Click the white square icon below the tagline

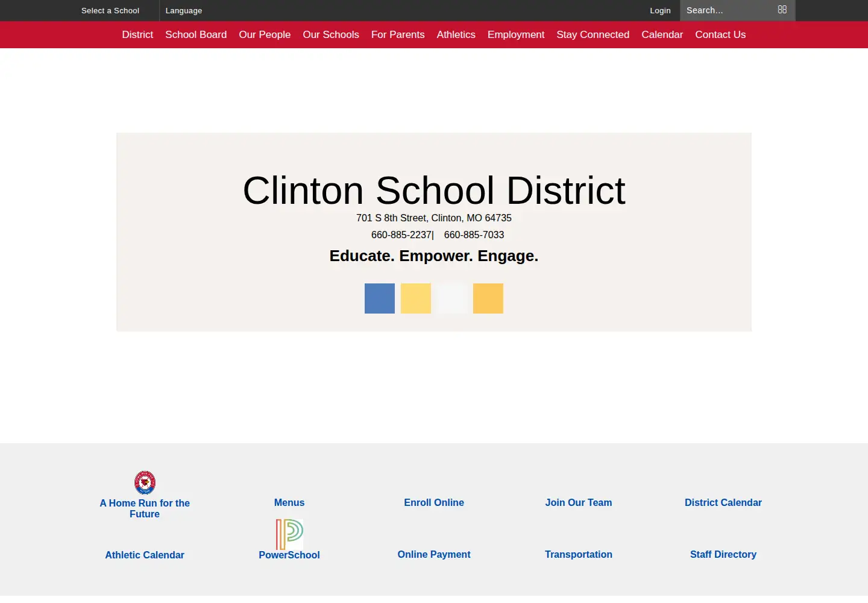452,298
